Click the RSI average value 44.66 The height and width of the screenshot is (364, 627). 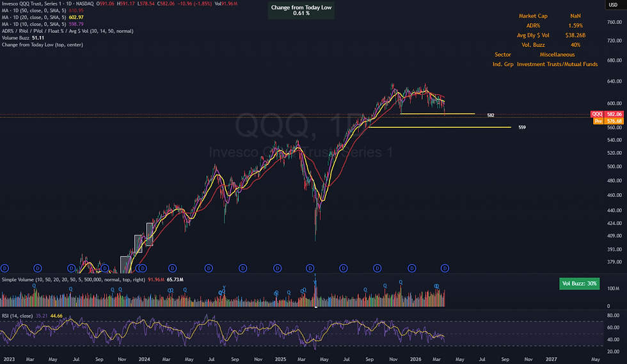(x=56, y=315)
